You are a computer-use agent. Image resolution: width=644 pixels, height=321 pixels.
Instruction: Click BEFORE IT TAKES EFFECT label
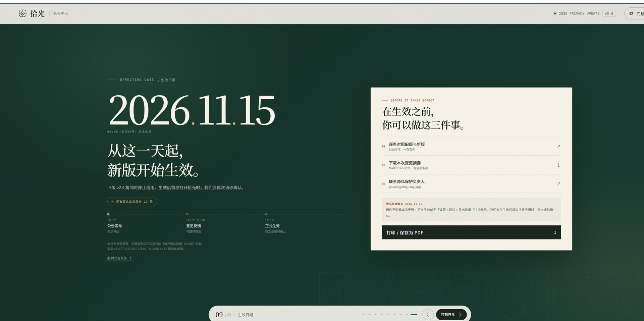click(412, 100)
